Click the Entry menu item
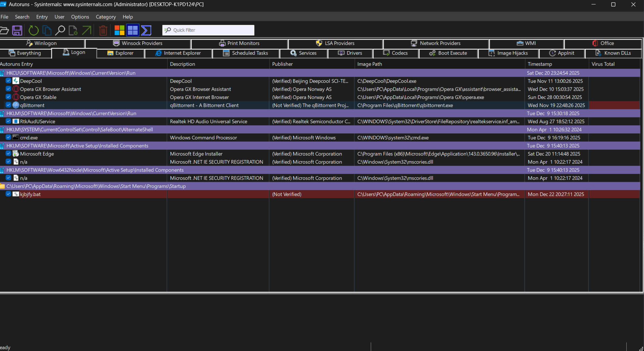Viewport: 644px width, 351px height. [x=42, y=17]
